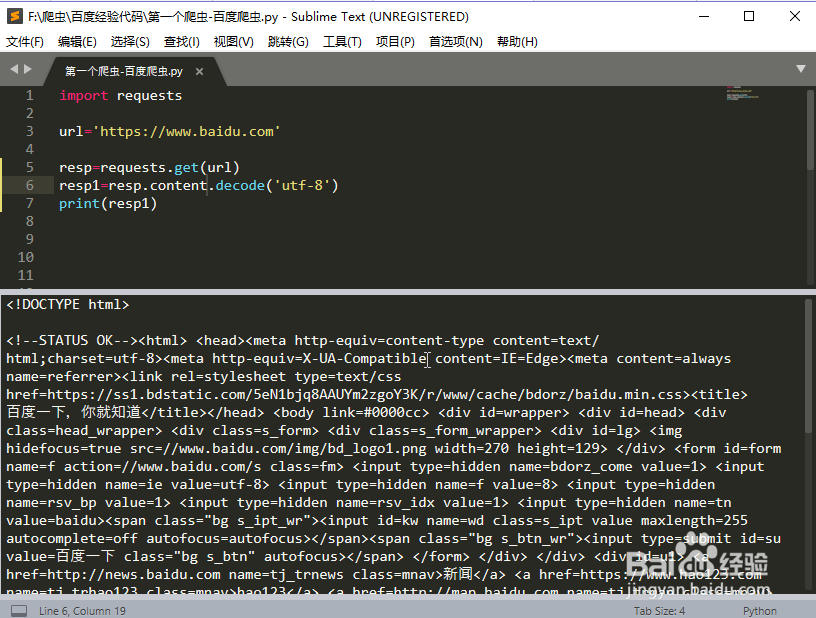Viewport: 816px width, 618px height.
Task: Select the 第一个爬虫-百度爬虫.py tab
Action: click(x=124, y=71)
